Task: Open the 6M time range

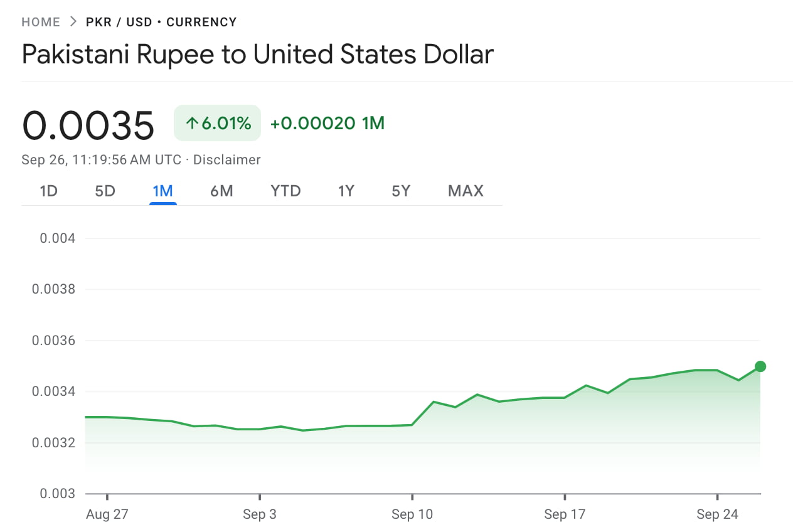Action: (222, 191)
